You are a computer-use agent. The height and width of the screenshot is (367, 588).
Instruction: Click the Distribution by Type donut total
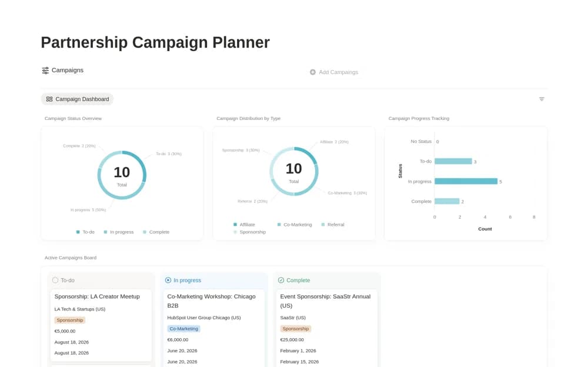[x=293, y=168]
